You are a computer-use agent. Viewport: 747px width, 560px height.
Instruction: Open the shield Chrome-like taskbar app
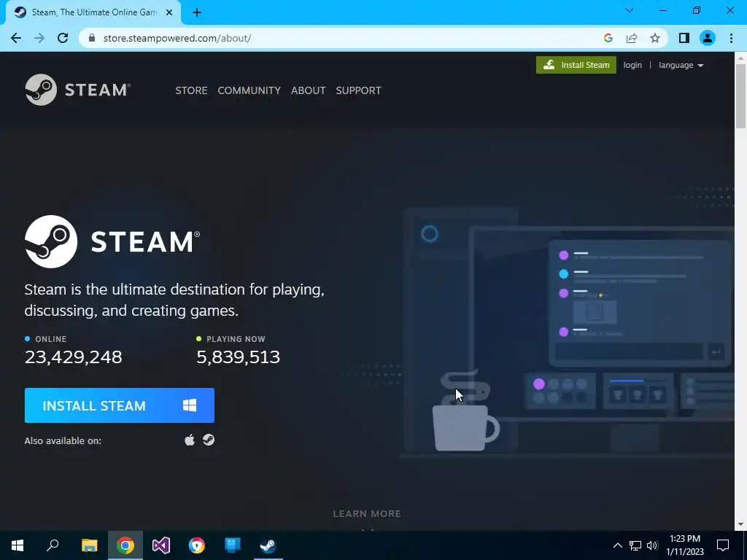197,545
